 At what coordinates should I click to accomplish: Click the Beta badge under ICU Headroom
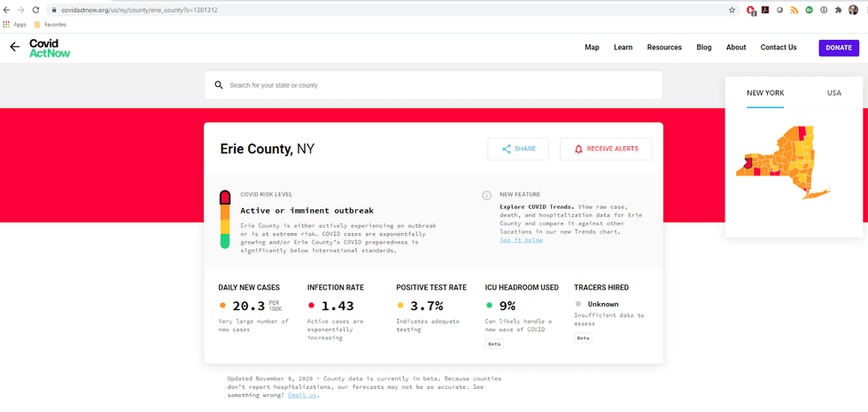pyautogui.click(x=494, y=344)
